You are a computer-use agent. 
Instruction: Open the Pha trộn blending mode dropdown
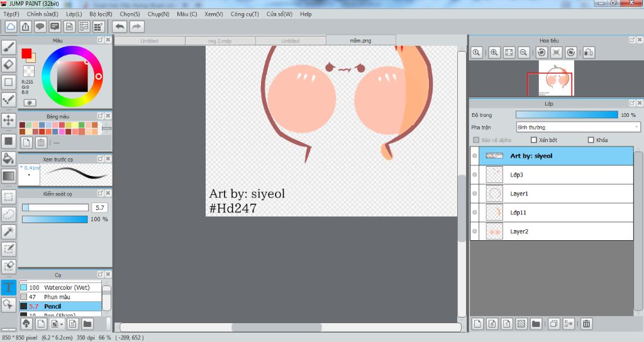(578, 127)
